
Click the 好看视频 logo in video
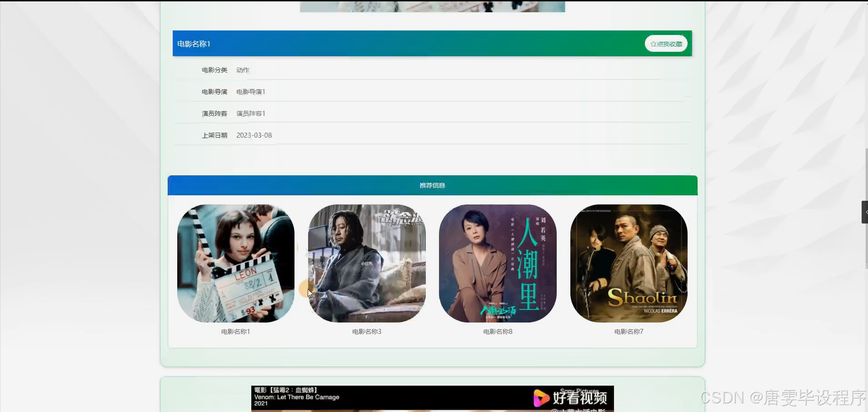coord(570,398)
